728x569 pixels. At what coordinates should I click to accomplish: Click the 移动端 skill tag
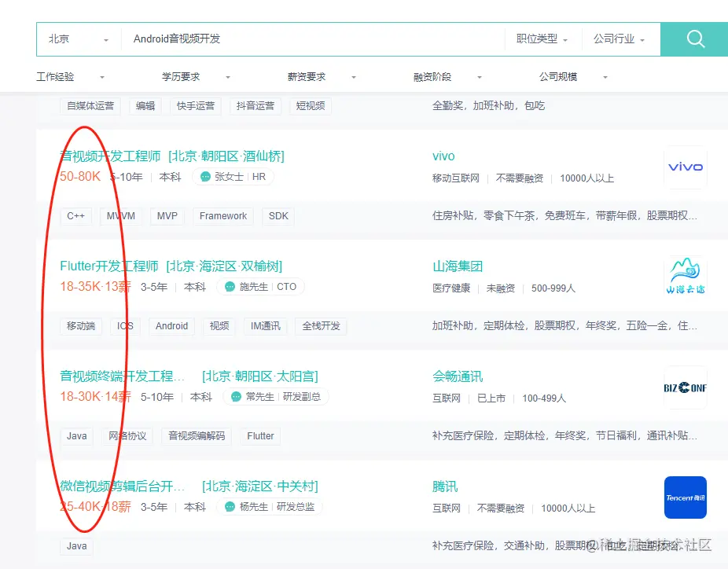[x=81, y=326]
